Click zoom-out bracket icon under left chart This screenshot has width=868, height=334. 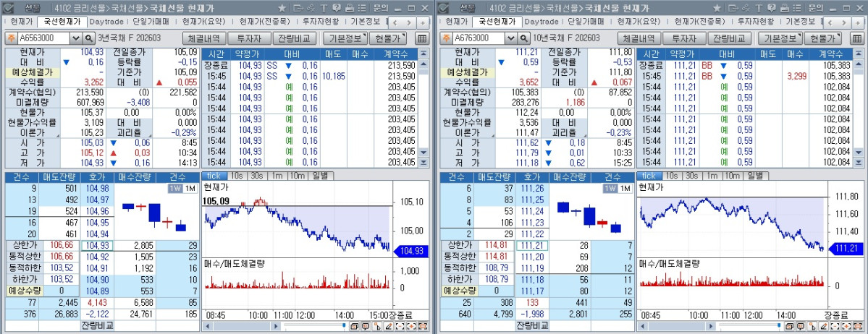[x=400, y=326]
